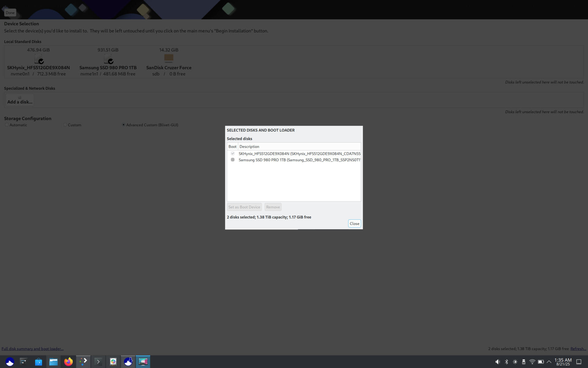Click the Remove button in dialog
Screen dimensions: 588x368
[x=273, y=207]
